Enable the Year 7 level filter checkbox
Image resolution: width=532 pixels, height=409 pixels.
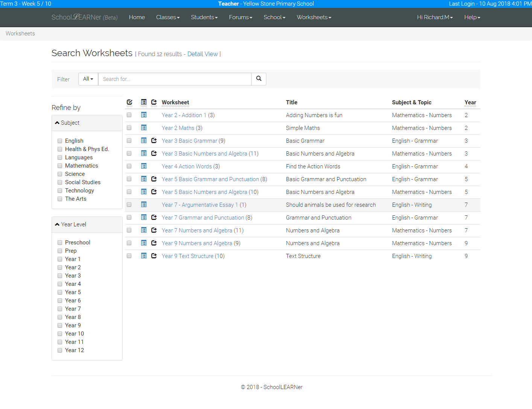[60, 309]
